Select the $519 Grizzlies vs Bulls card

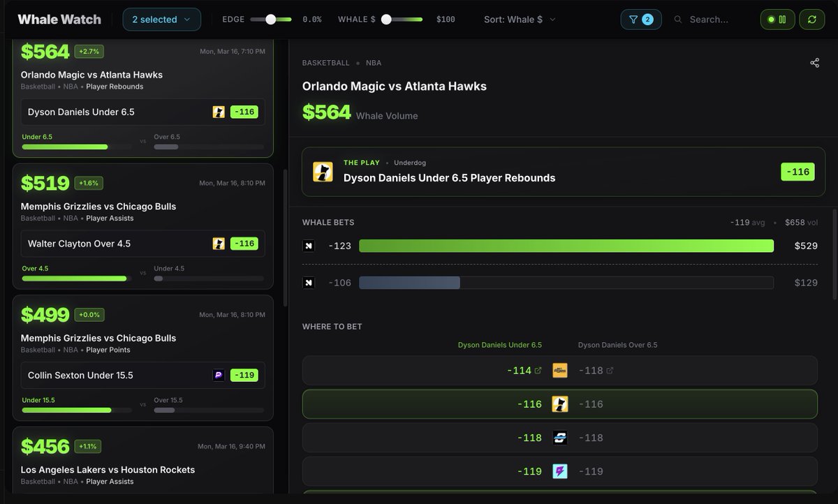(x=143, y=226)
